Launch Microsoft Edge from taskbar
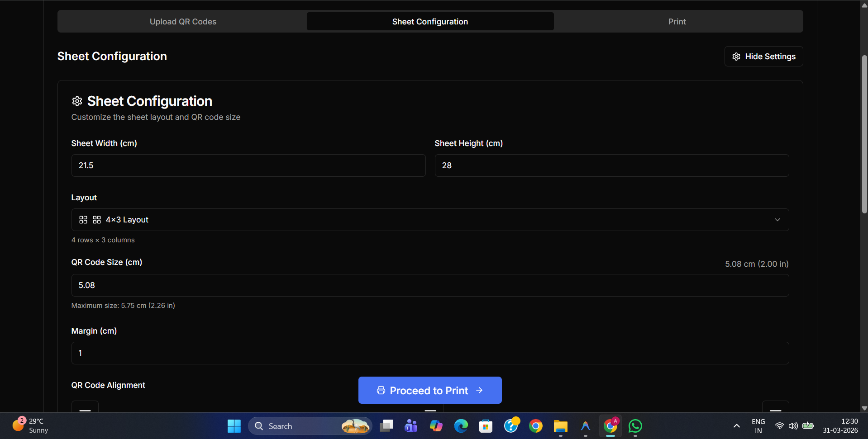 pyautogui.click(x=461, y=426)
